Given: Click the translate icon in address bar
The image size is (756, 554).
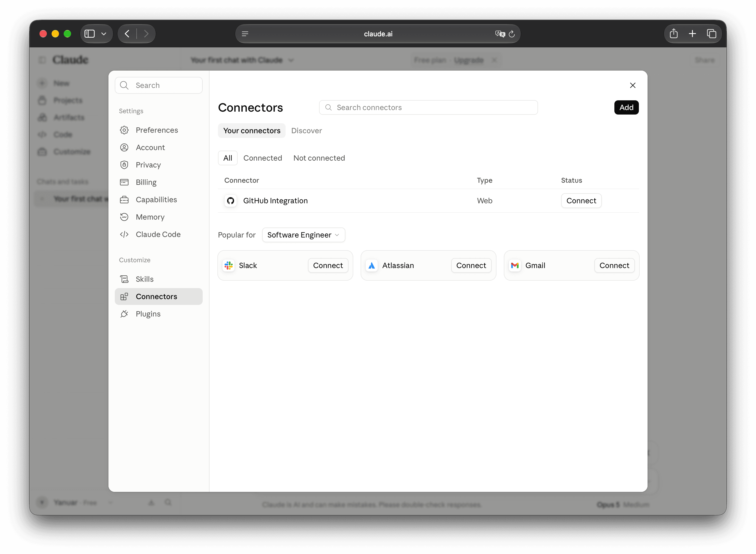Looking at the screenshot, I should [500, 33].
